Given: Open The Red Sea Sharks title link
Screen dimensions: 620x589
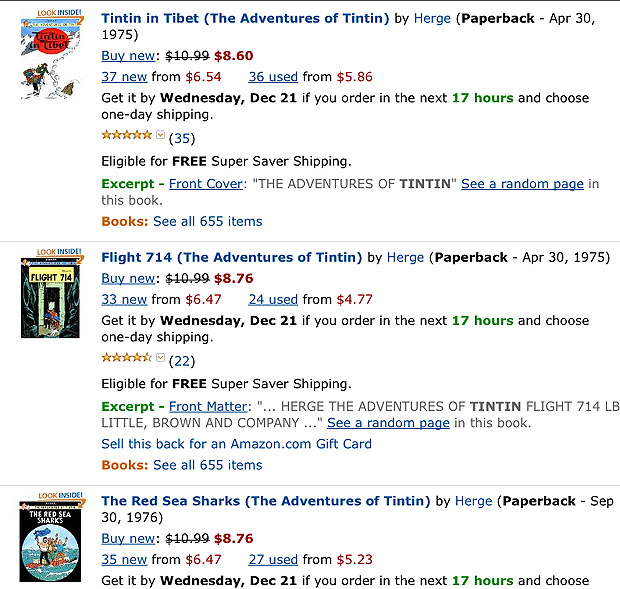Looking at the screenshot, I should 266,501.
